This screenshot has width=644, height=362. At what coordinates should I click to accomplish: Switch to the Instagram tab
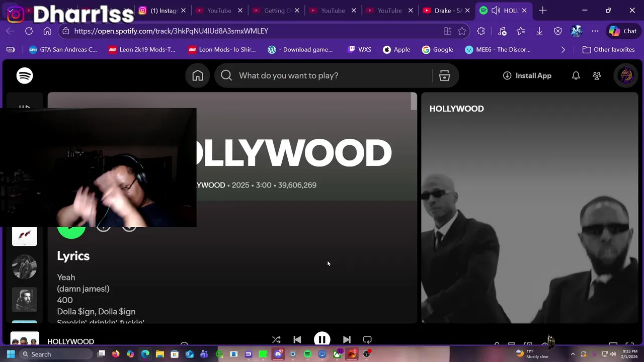coord(162,11)
